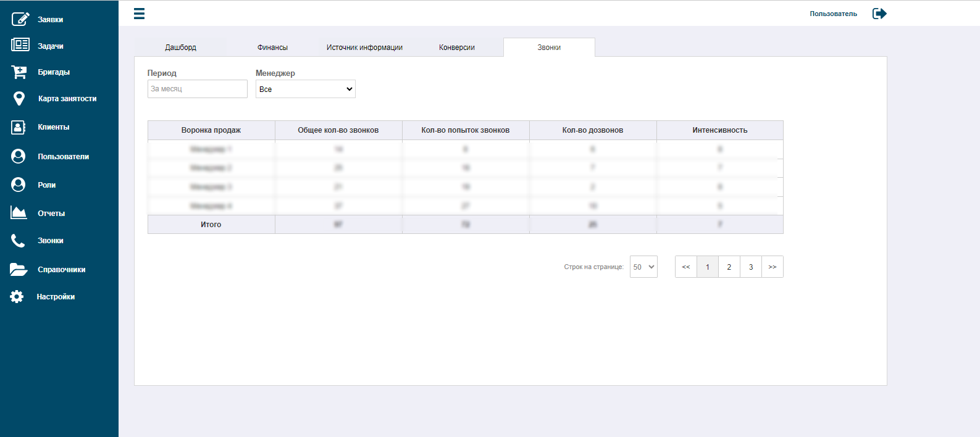Click the Отчеты chart icon
This screenshot has height=437, width=980.
[x=19, y=213]
